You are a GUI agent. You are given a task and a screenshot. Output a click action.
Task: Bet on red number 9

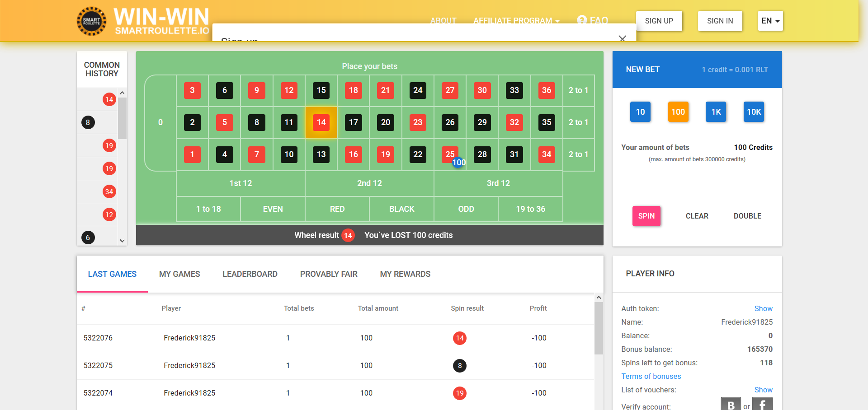point(257,90)
